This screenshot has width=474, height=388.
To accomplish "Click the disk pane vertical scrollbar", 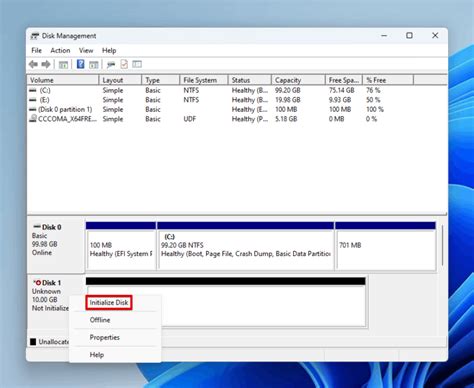I will (442, 245).
